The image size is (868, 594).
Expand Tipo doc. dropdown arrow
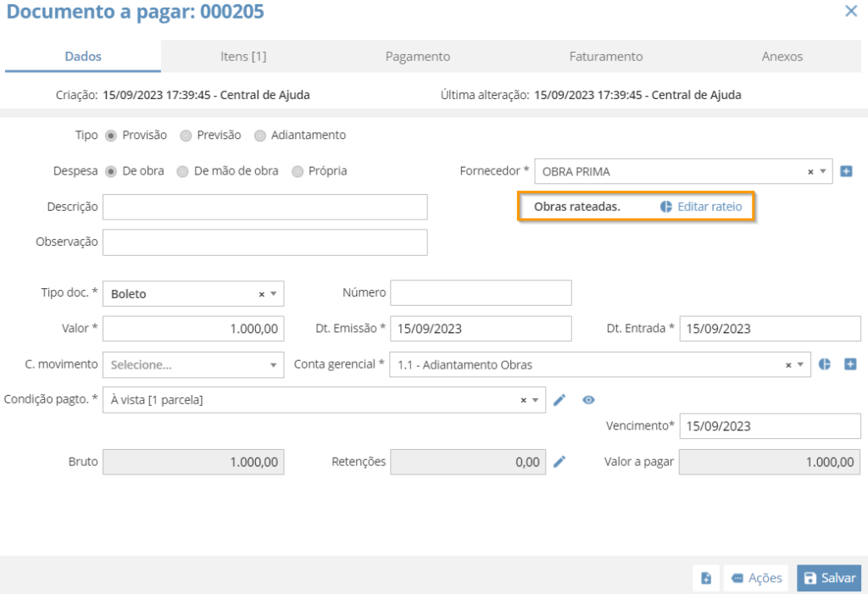274,294
